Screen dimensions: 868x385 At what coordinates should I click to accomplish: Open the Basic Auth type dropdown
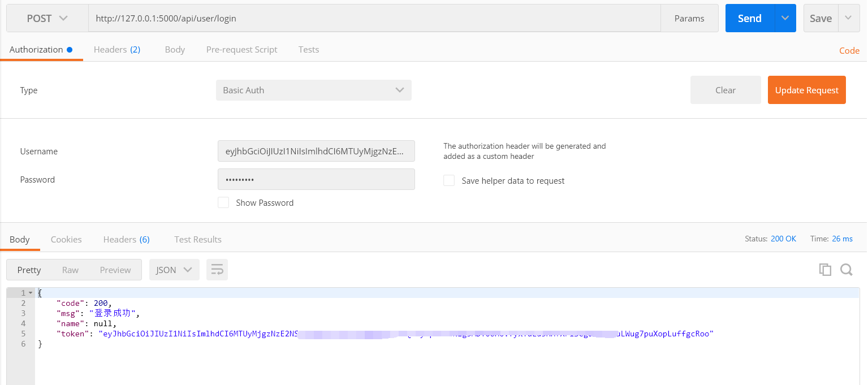(x=313, y=90)
